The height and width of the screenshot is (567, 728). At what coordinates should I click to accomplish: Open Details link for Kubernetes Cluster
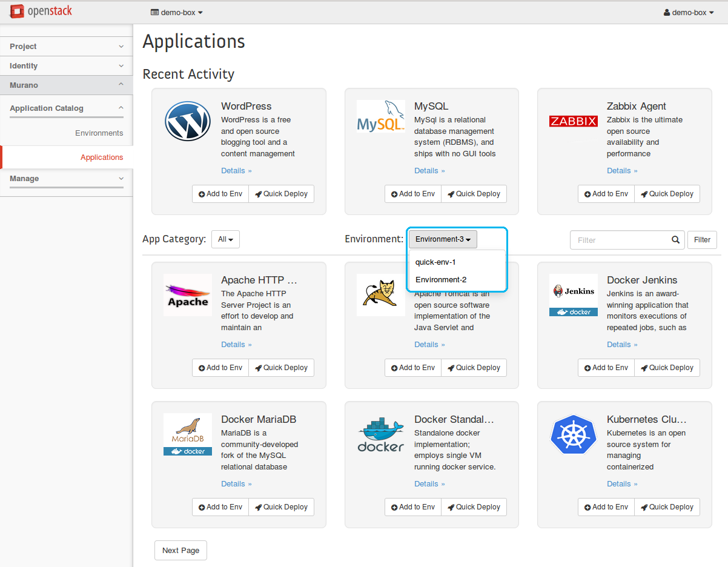click(622, 484)
